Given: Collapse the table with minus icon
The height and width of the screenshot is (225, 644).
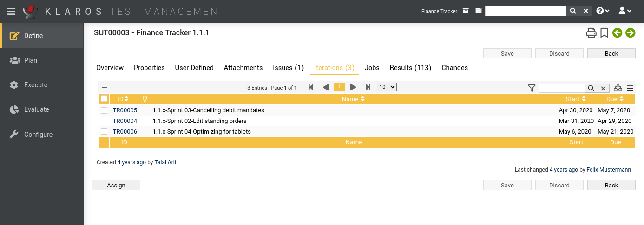Looking at the screenshot, I should [105, 88].
